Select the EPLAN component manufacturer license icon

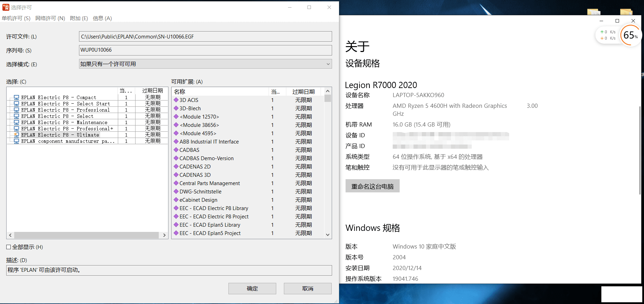16,141
